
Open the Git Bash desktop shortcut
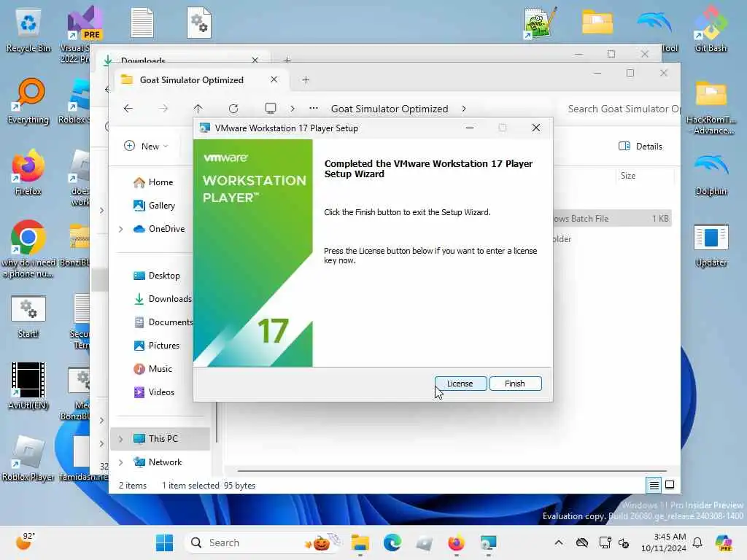711,29
